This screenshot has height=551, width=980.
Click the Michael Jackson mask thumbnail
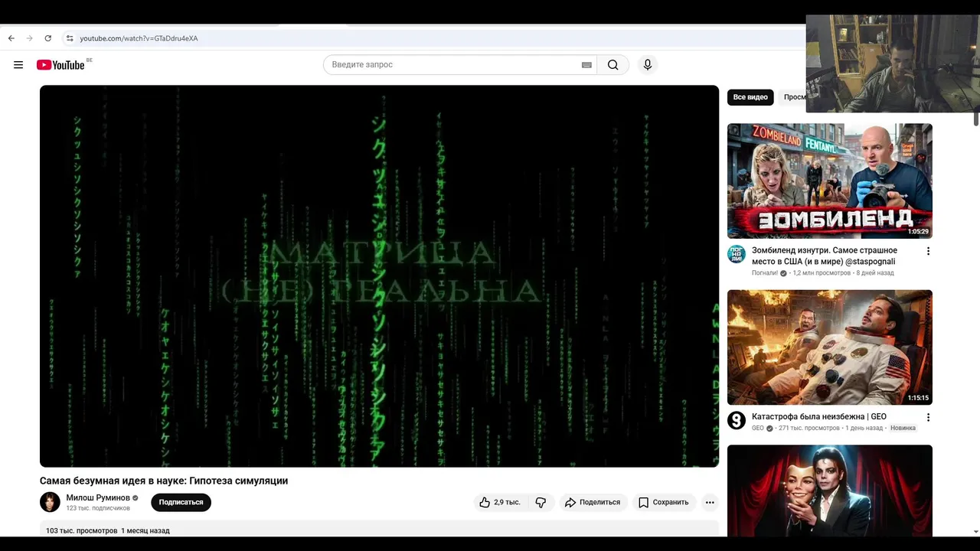(830, 491)
